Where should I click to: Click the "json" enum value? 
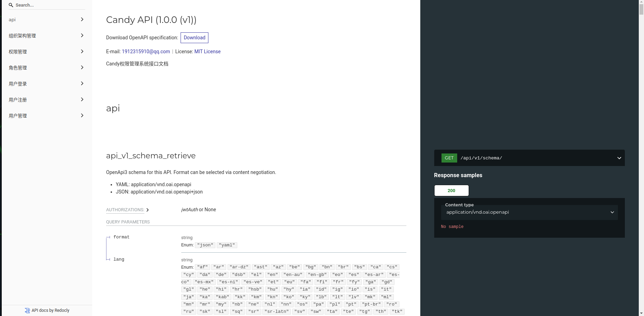pyautogui.click(x=205, y=245)
